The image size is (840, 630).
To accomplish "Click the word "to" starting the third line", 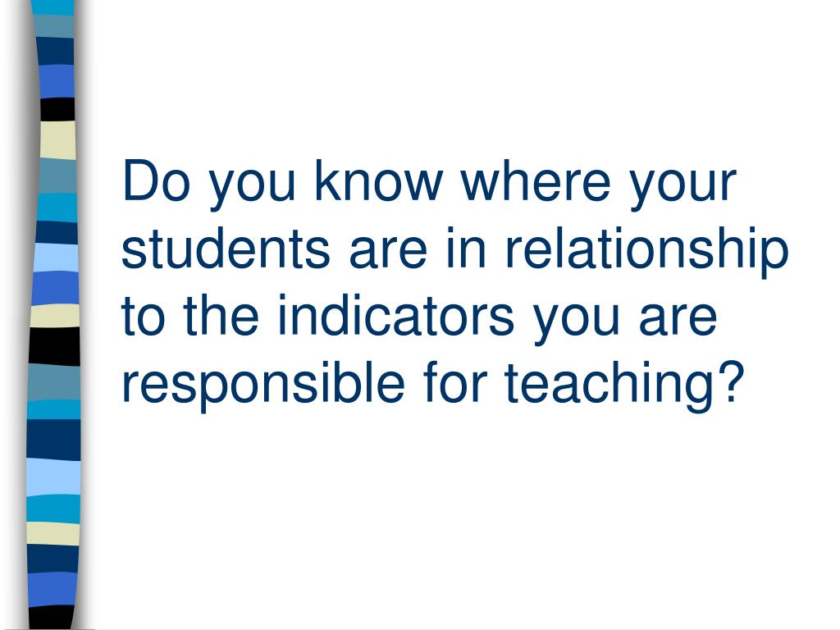I will pyautogui.click(x=143, y=316).
